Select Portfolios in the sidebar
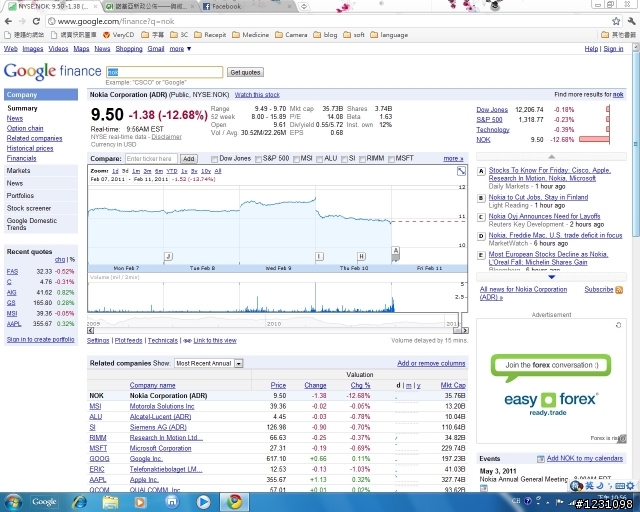 [x=41, y=196]
